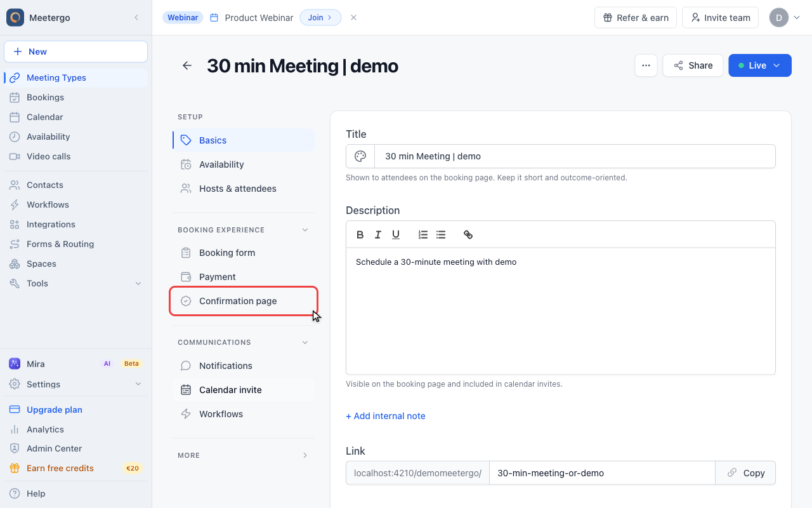
Task: Open Spaces in sidebar
Action: (x=75, y=264)
